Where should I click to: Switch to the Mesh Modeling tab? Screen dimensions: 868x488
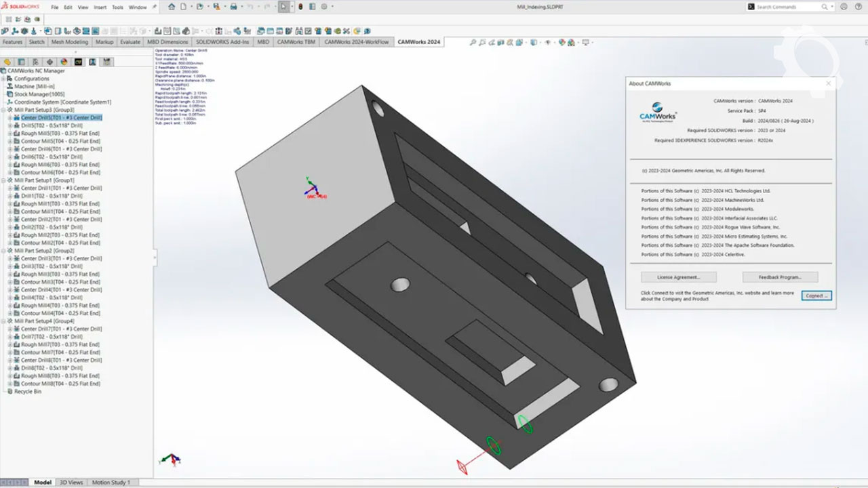[70, 42]
